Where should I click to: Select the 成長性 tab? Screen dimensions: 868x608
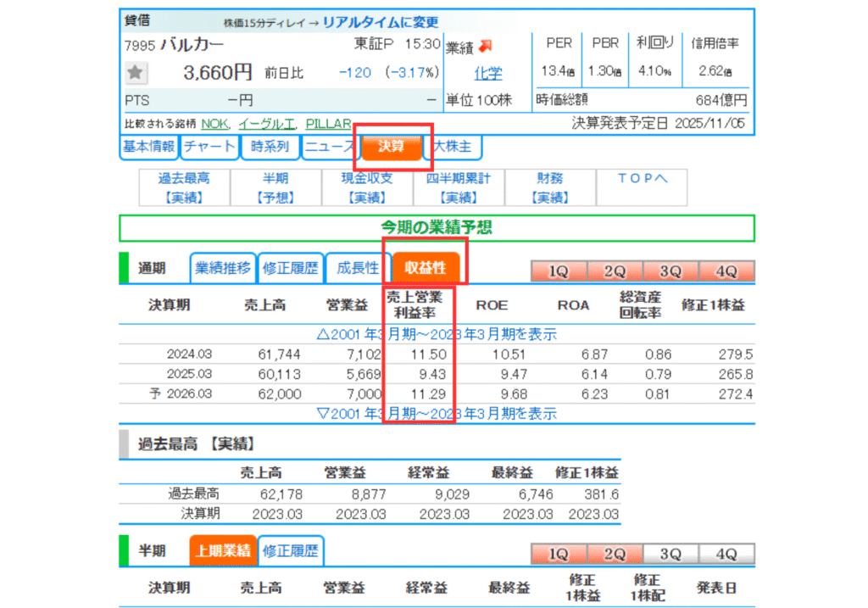(x=357, y=268)
